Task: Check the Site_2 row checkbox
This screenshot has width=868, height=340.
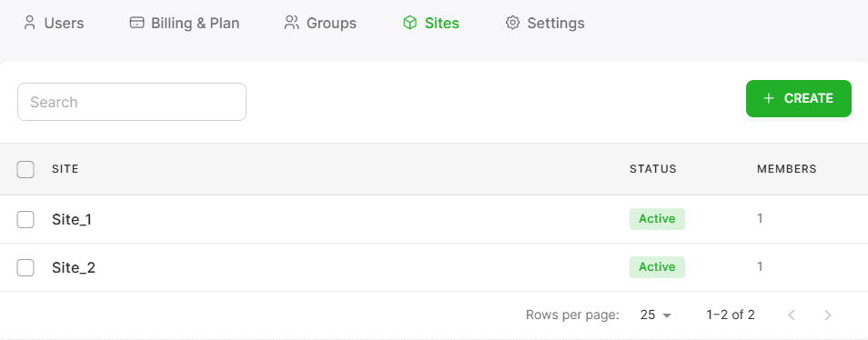Action: pyautogui.click(x=25, y=267)
